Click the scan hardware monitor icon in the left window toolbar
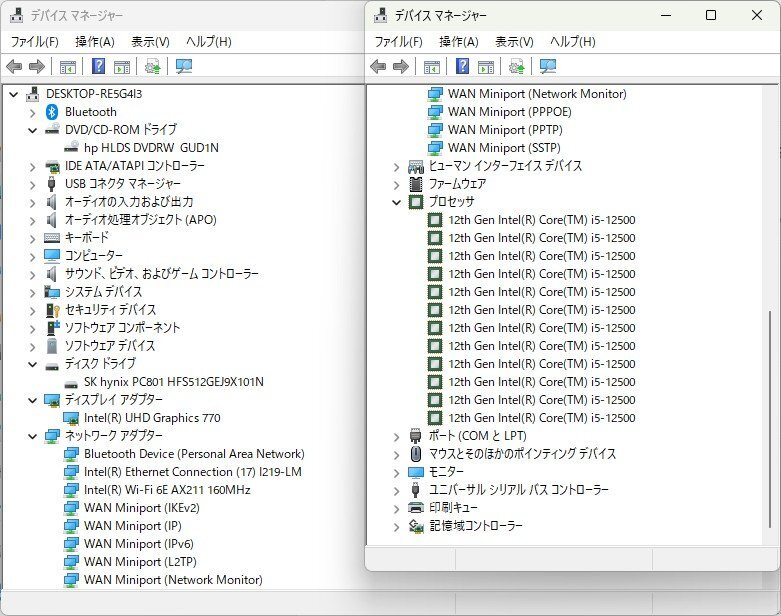This screenshot has height=616, width=781. (184, 67)
